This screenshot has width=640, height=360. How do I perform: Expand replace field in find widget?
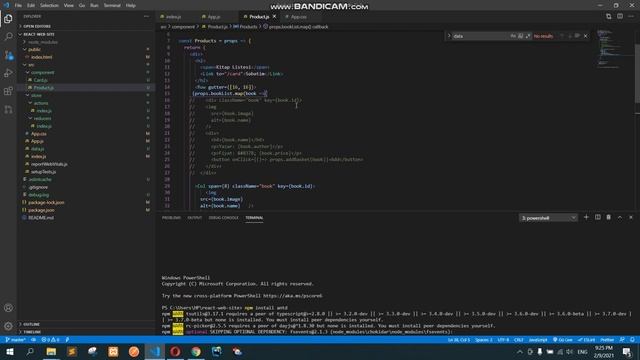click(449, 36)
